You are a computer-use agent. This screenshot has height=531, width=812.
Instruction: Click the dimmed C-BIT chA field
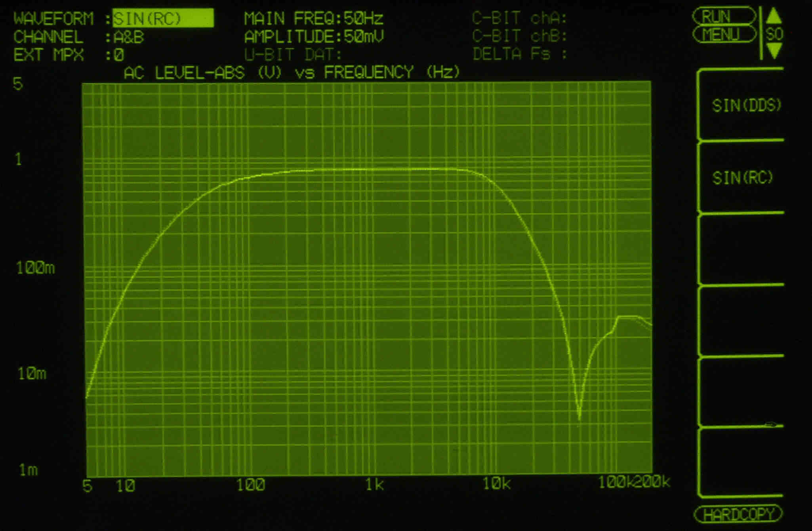519,18
